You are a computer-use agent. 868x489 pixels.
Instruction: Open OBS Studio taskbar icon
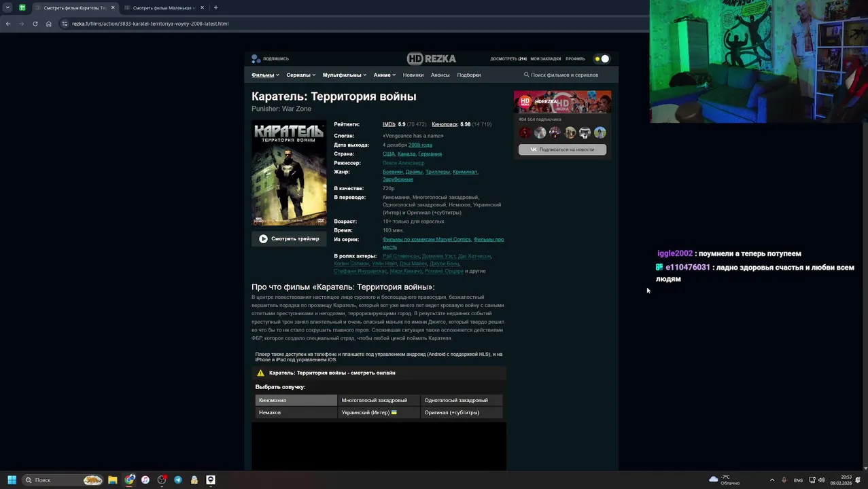(x=162, y=480)
